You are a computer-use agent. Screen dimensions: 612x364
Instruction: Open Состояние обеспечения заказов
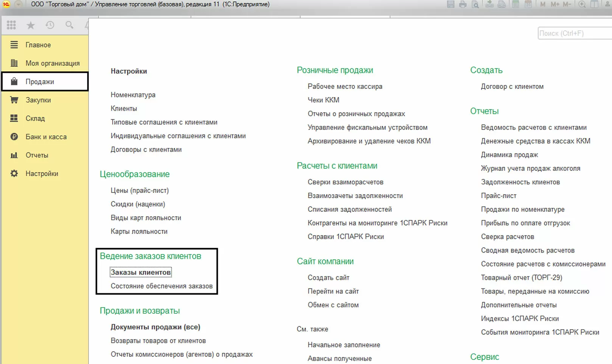click(162, 286)
